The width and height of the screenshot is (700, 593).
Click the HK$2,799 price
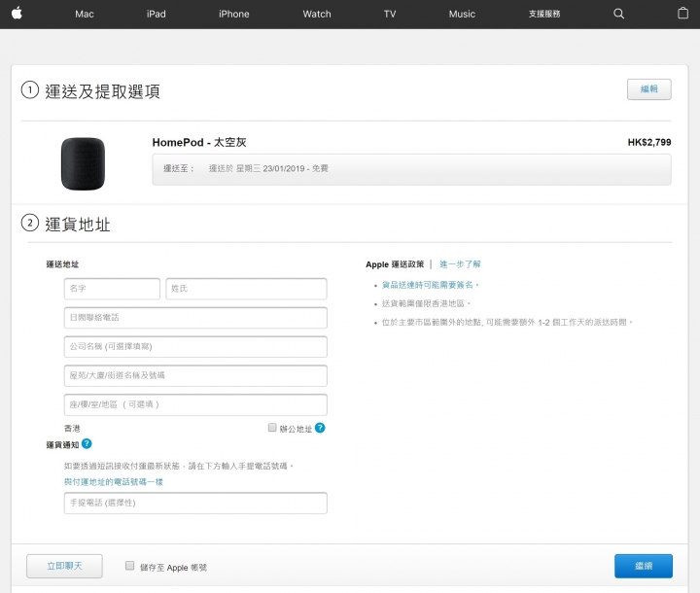pyautogui.click(x=649, y=143)
